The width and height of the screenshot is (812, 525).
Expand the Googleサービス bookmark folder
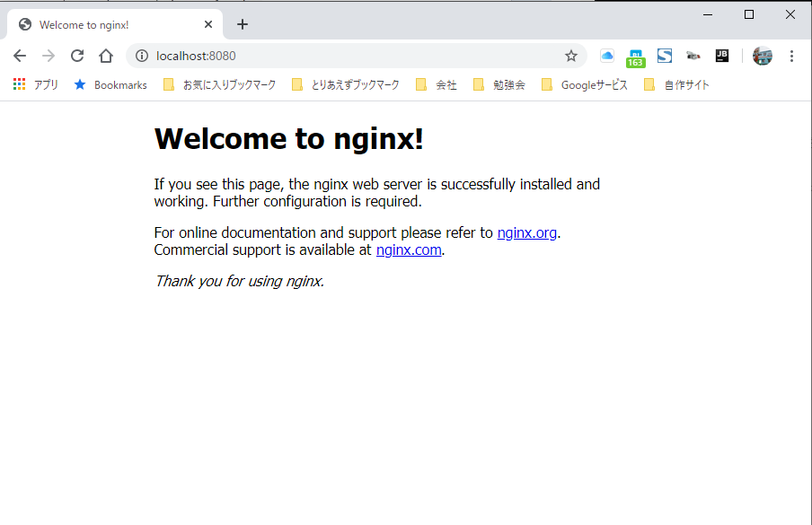[585, 85]
